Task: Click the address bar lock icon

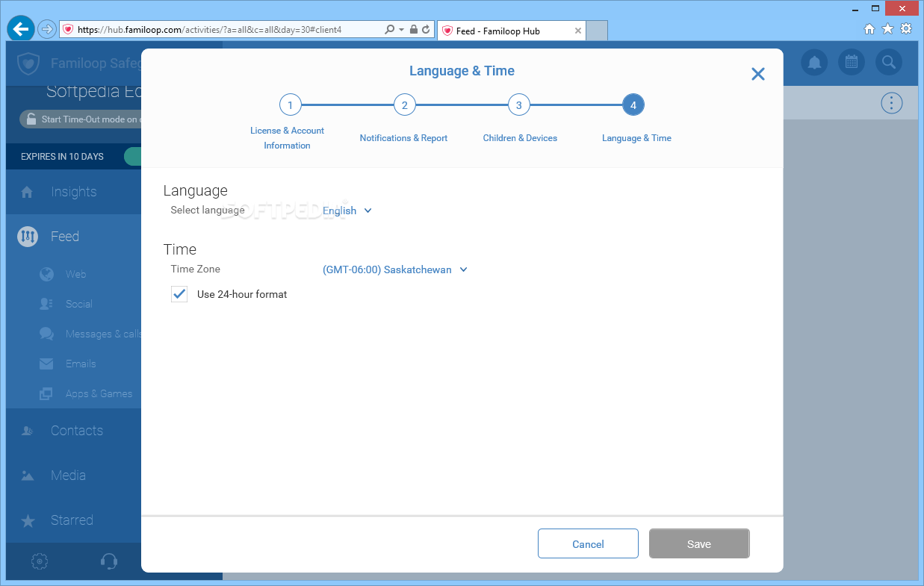Action: point(413,30)
